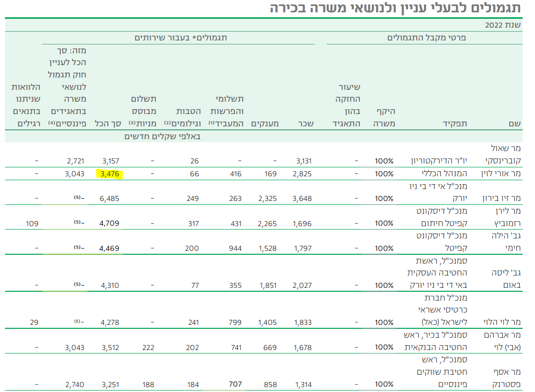Click salary value 3,648

click(x=302, y=198)
